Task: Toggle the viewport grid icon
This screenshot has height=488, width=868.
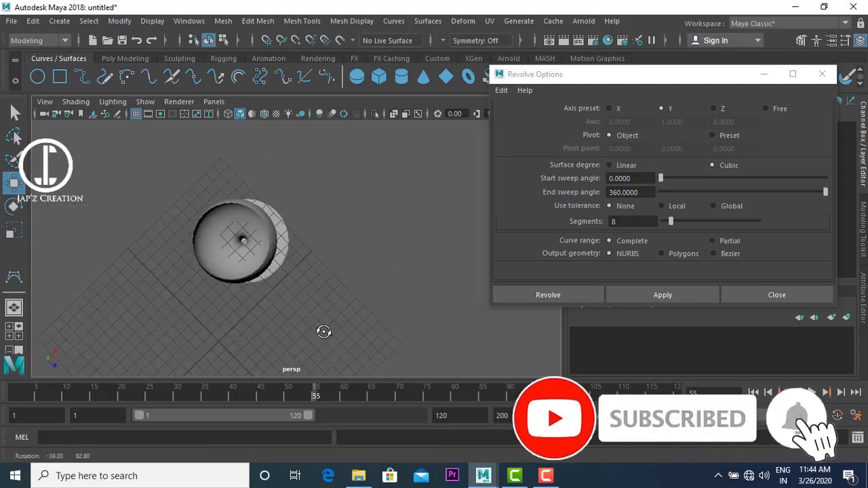Action: tap(136, 114)
